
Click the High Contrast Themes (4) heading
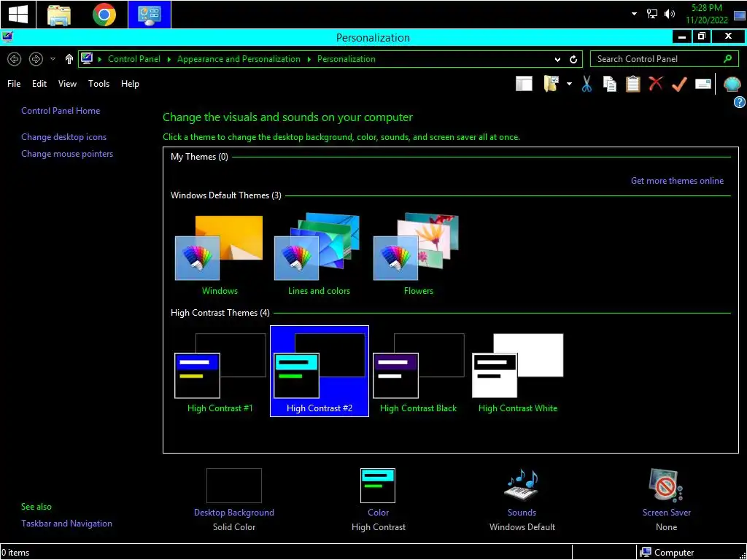point(220,313)
